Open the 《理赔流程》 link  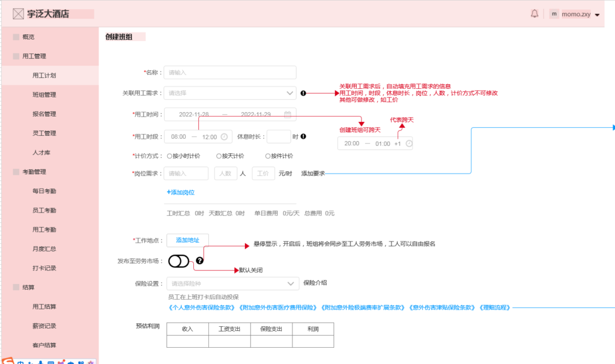click(x=495, y=308)
